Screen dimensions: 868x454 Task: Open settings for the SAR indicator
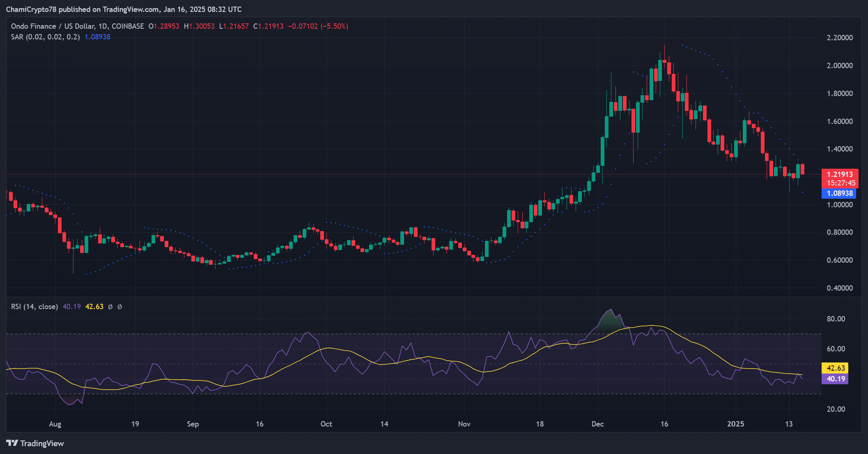(45, 37)
